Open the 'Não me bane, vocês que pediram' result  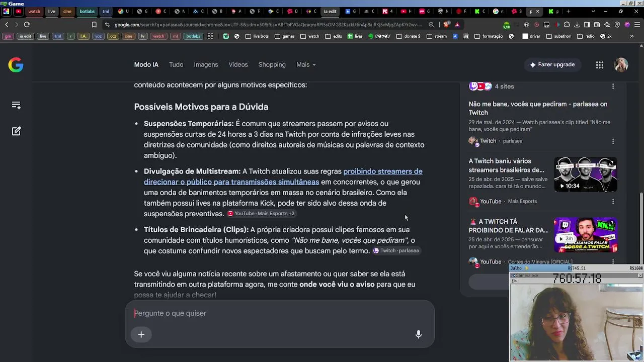click(x=538, y=108)
